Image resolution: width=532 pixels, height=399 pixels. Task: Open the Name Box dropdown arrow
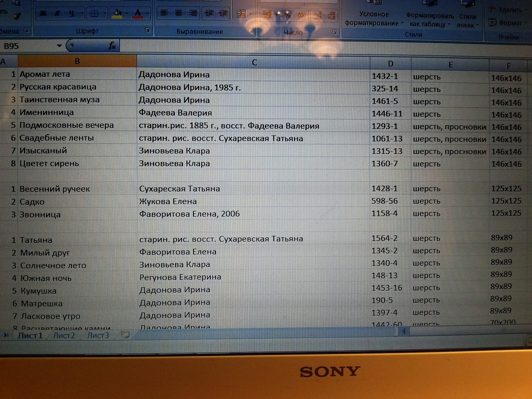click(59, 46)
